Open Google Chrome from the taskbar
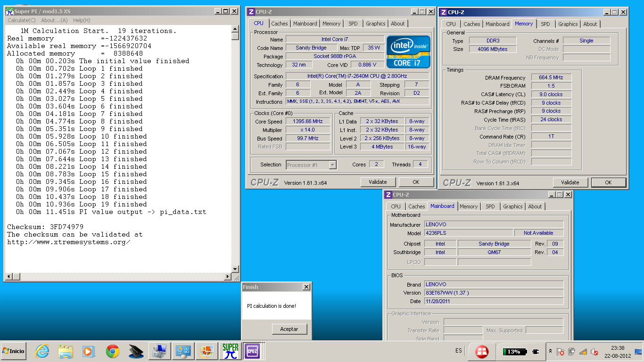Screen dimensions: 644x362 click(112, 351)
